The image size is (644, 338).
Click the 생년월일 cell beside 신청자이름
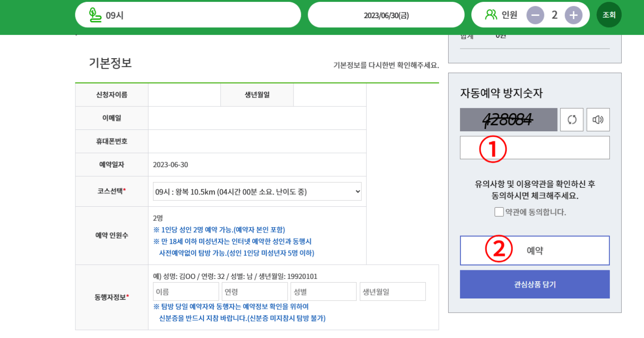(329, 94)
